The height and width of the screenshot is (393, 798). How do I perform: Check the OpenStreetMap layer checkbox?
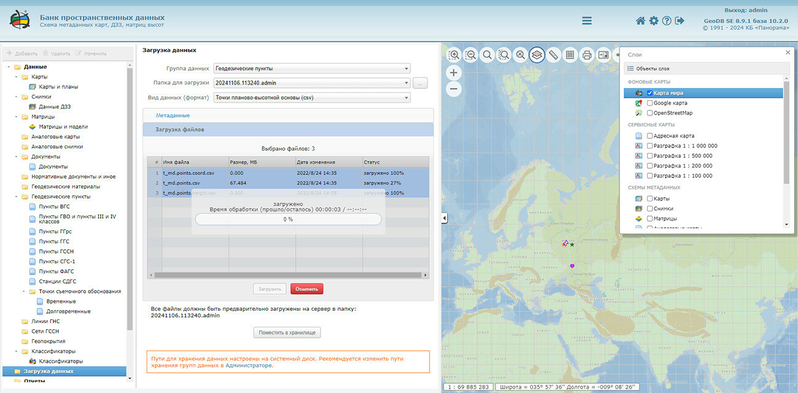coord(650,113)
